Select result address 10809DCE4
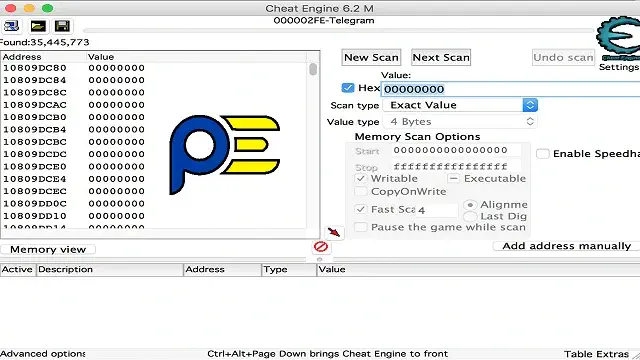Viewport: 640px width, 360px height. 35,179
